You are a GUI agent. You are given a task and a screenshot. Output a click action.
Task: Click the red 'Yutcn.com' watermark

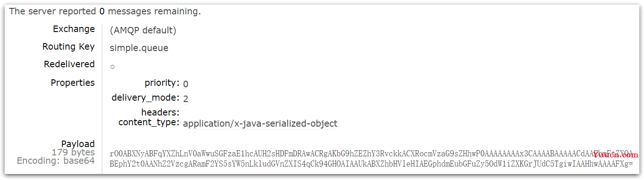tap(616, 154)
